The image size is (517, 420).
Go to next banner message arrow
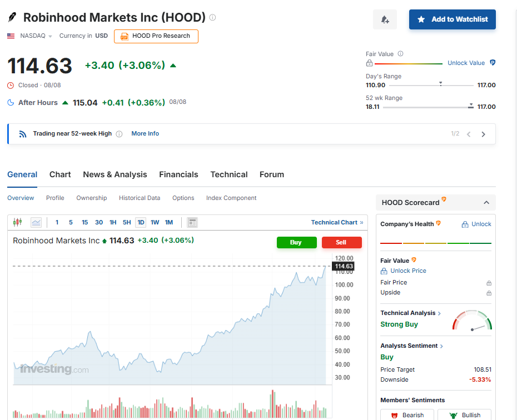(x=483, y=134)
